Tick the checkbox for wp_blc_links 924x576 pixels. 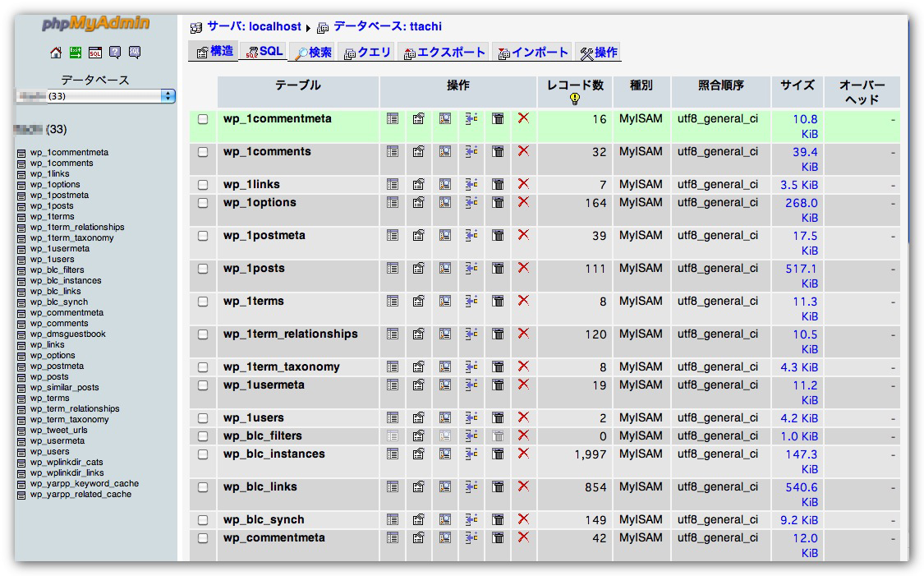tap(203, 487)
